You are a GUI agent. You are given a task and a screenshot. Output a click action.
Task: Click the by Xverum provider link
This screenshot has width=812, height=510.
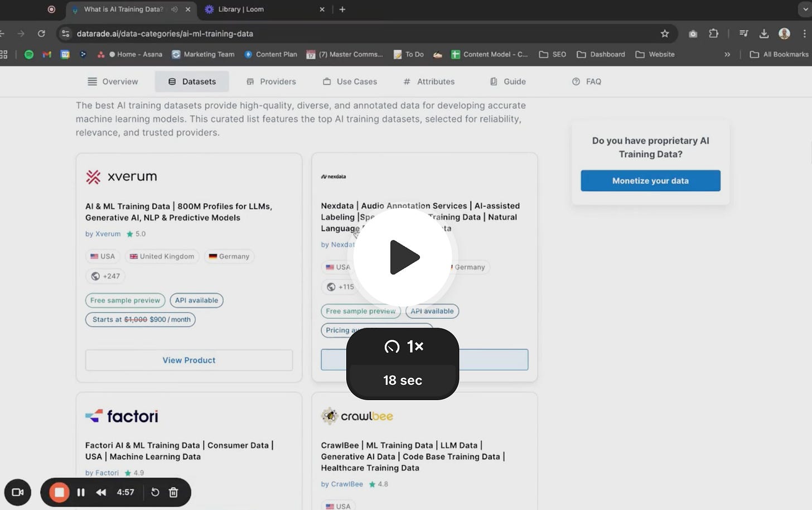(x=103, y=234)
